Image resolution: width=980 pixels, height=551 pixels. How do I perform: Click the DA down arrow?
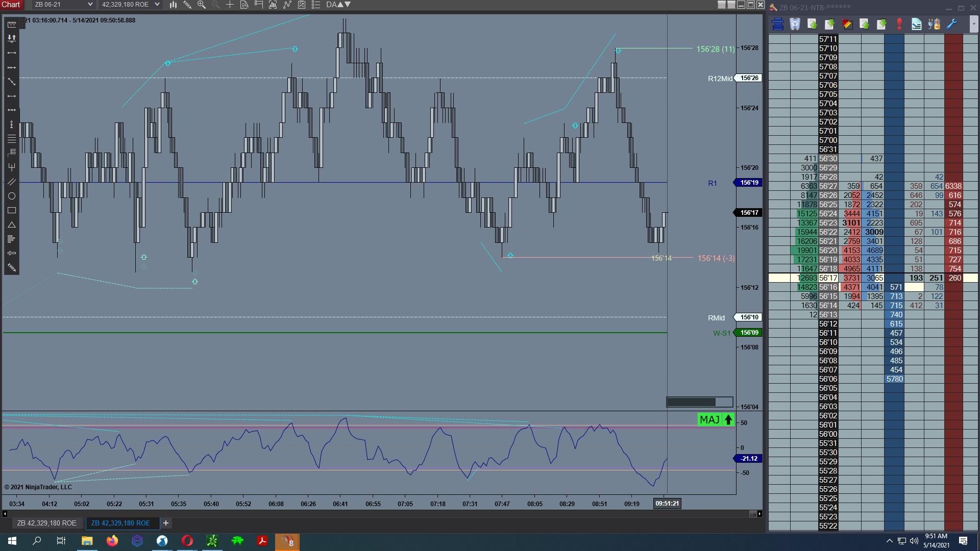click(x=348, y=5)
